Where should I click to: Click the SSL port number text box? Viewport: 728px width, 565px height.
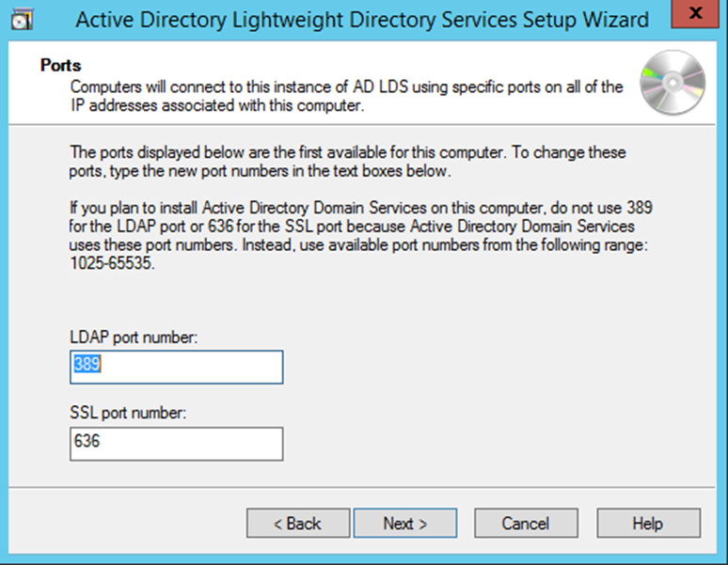pos(176,444)
